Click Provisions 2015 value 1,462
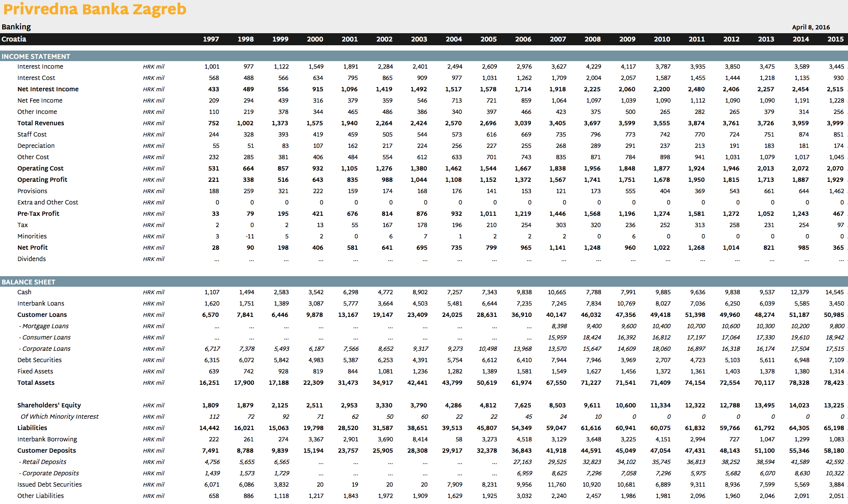Screen dimensions: 848x504 point(836,191)
